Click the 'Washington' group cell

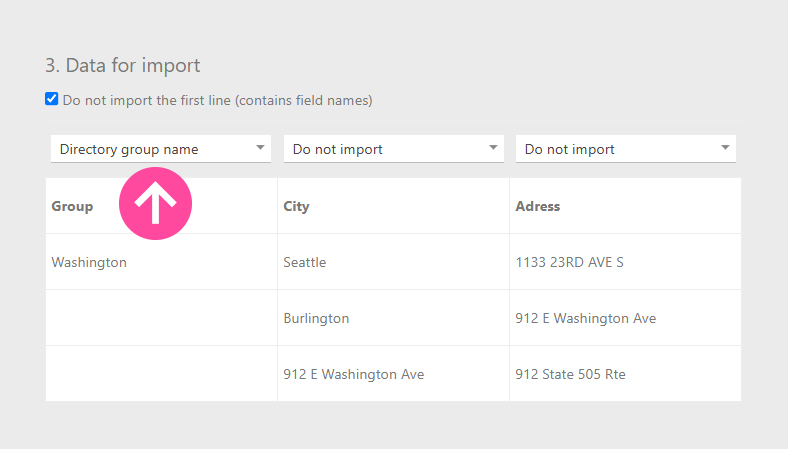pyautogui.click(x=89, y=262)
